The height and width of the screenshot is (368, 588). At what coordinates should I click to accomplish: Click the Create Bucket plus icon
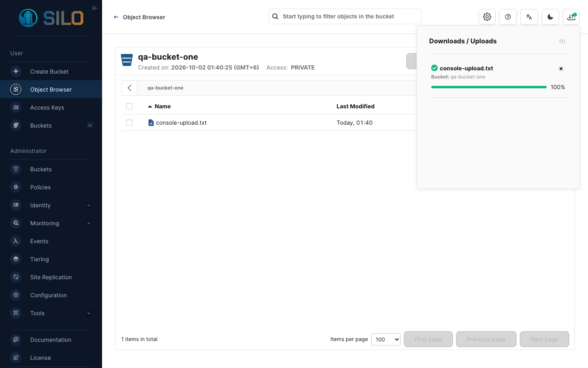(x=16, y=71)
